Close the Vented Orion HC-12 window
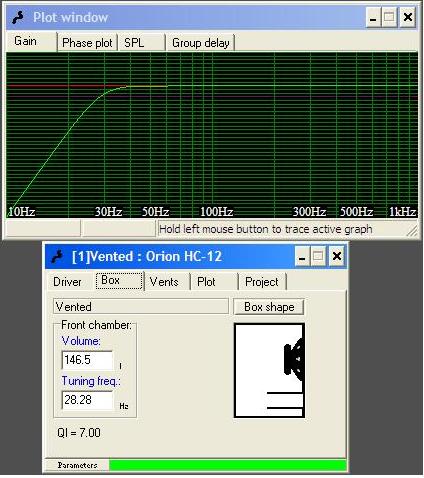424x478 pixels. [337, 256]
